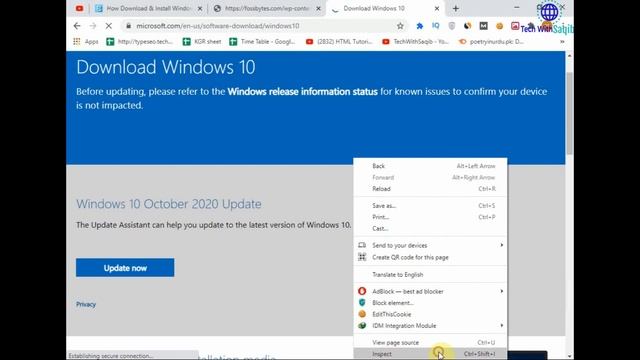Click the scrollbar up arrow
Image resolution: width=640 pixels, height=360 pixels.
click(x=569, y=56)
